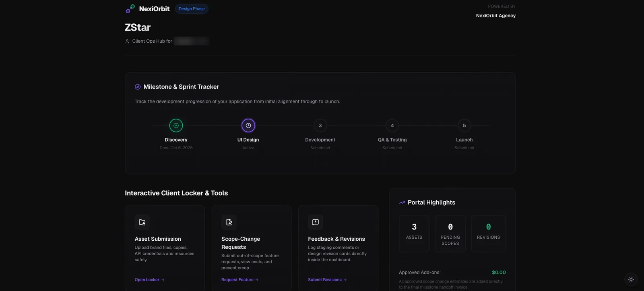The image size is (644, 291).
Task: Click the Feedback & Revisions message icon
Action: [316, 222]
